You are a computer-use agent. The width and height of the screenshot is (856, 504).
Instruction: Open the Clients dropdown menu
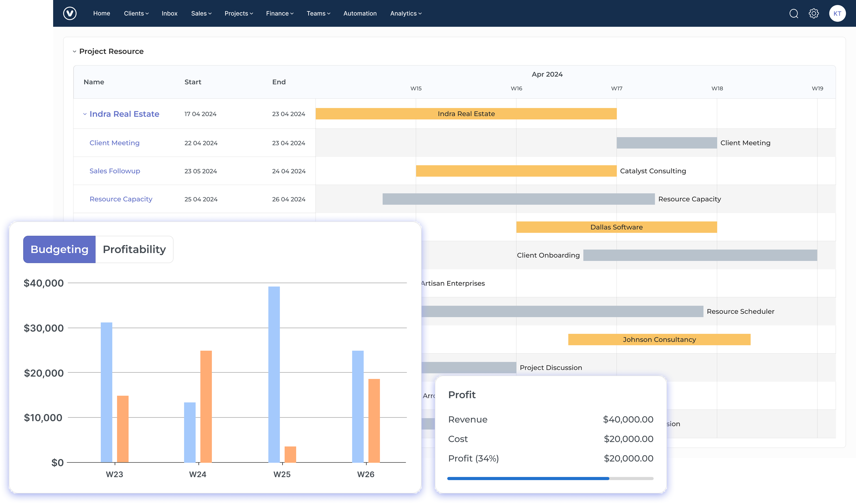tap(136, 14)
